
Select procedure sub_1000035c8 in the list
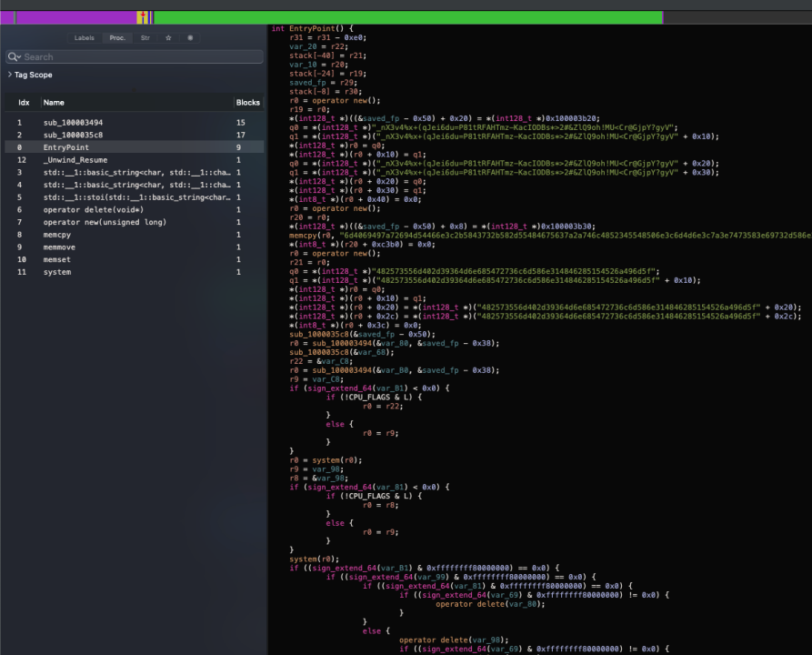point(135,135)
